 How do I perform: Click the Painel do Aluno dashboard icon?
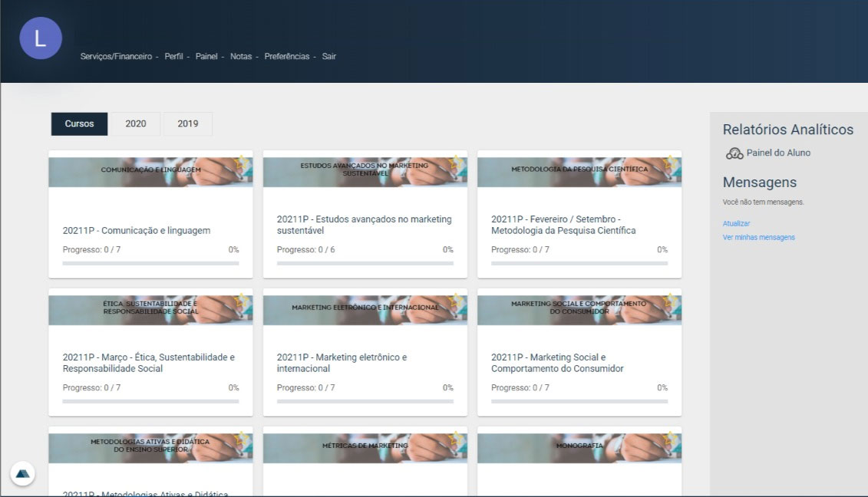[734, 153]
